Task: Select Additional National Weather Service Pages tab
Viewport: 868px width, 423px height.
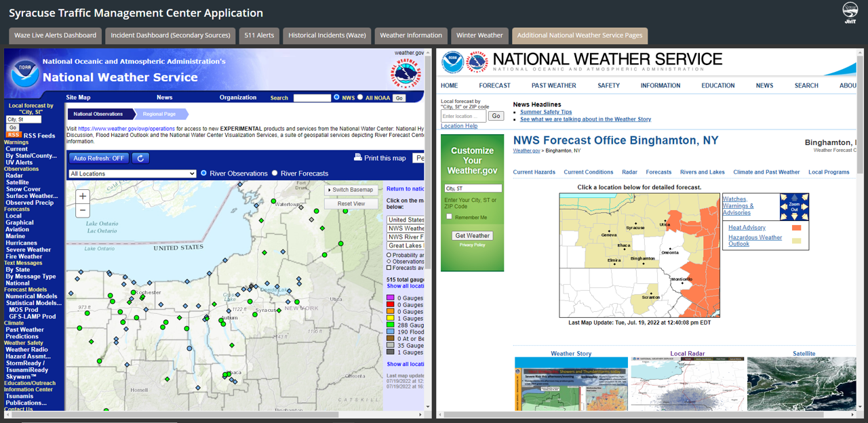Action: (580, 35)
